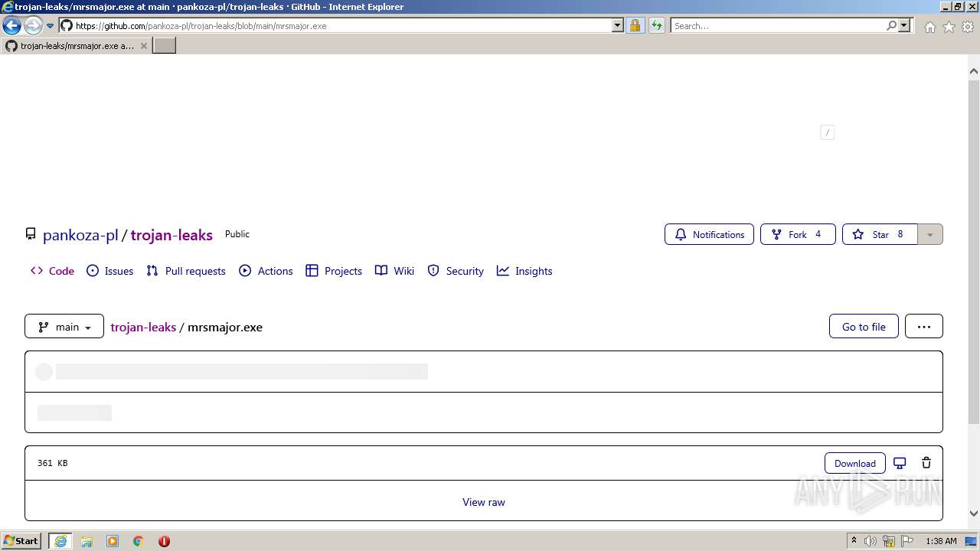This screenshot has height=551, width=980.
Task: Star the repository
Action: pyautogui.click(x=880, y=234)
